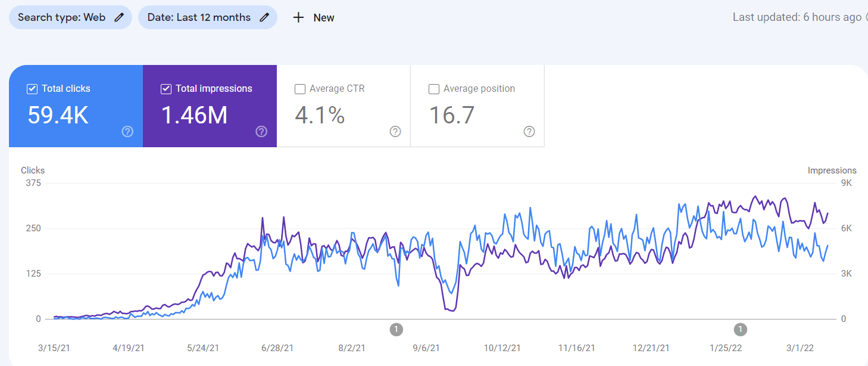
Task: Enable the Average position checkbox
Action: click(x=435, y=89)
